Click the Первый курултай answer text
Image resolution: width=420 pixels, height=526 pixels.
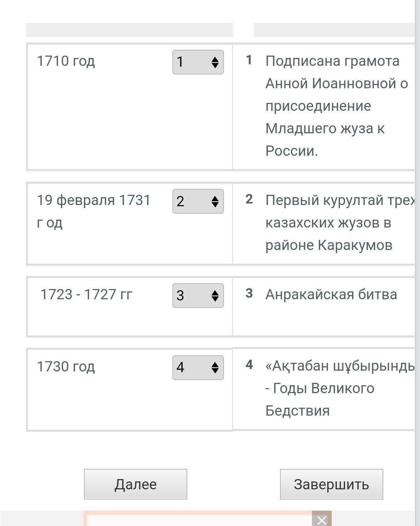click(x=335, y=222)
